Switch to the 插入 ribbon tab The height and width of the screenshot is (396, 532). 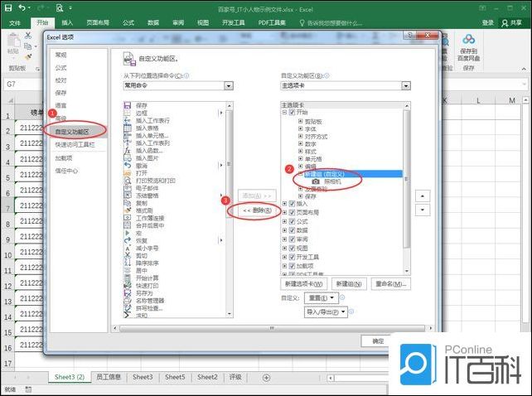(67, 22)
